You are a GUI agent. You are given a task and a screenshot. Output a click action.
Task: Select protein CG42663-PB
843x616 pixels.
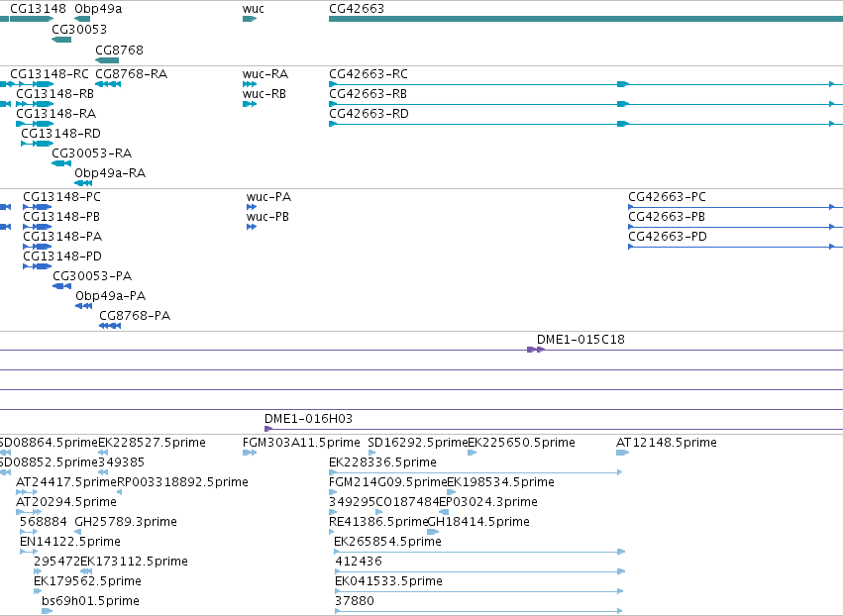coord(667,217)
